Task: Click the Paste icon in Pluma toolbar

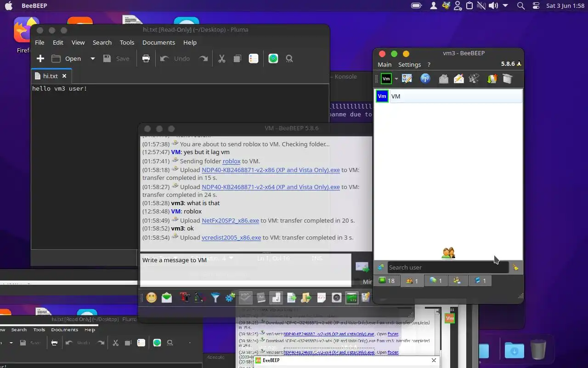Action: 253,58
